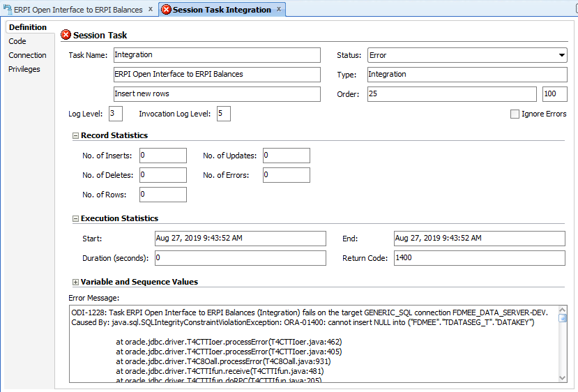The image size is (578, 392).
Task: Click the Task Name field containing Integration
Action: tap(217, 55)
